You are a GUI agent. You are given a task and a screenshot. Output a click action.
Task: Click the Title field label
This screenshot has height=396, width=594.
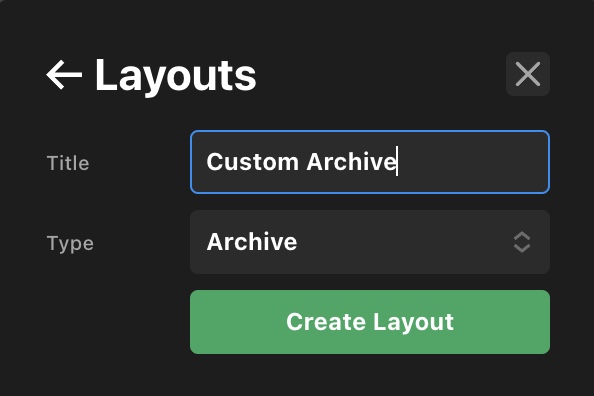(x=68, y=163)
